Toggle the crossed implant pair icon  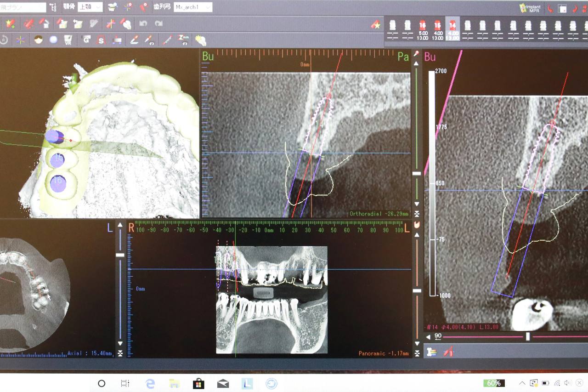pos(448,352)
